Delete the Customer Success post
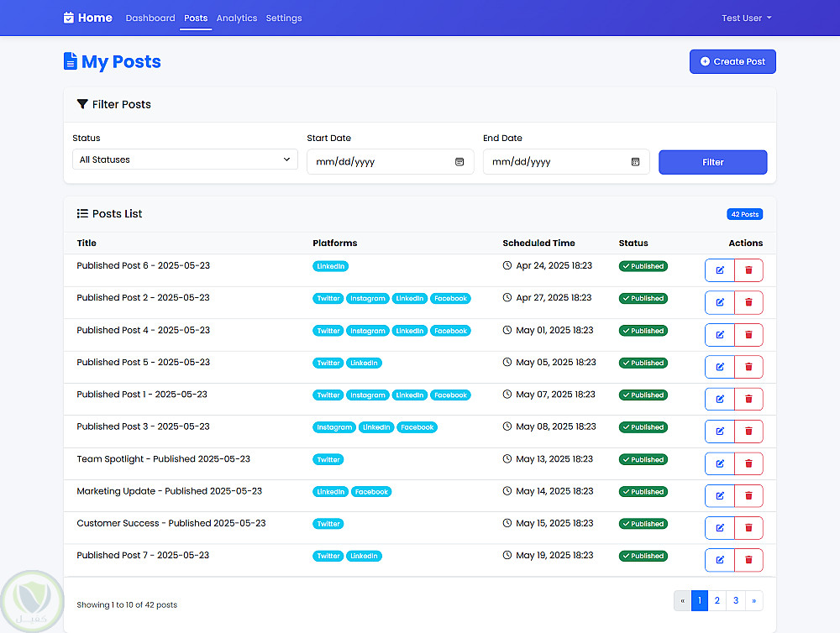This screenshot has height=633, width=840. coord(748,528)
